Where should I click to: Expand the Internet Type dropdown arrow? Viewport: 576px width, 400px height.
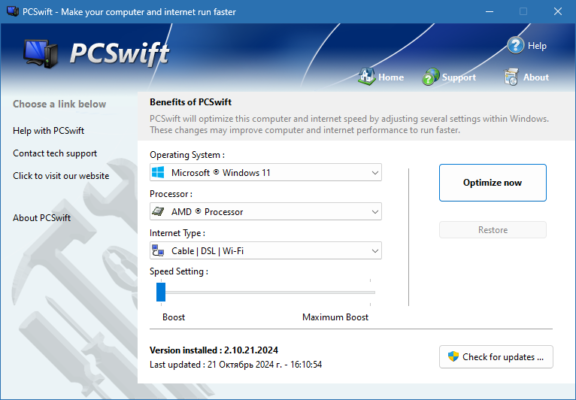tap(375, 251)
